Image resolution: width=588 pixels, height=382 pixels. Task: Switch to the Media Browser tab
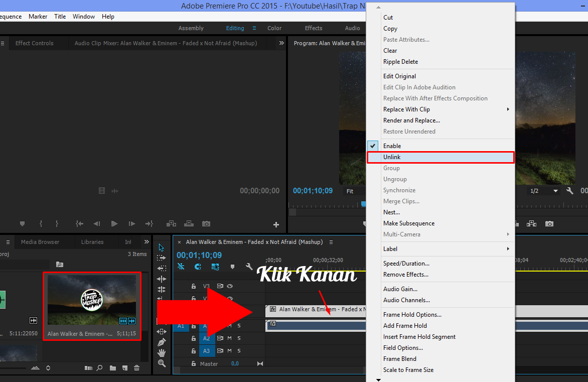40,242
